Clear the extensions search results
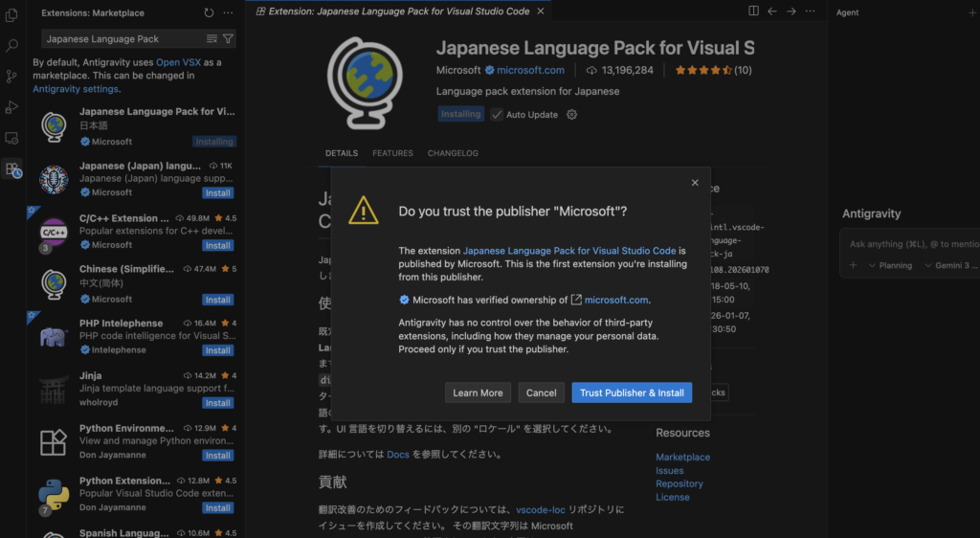Screen dimensions: 980x538 [212, 39]
